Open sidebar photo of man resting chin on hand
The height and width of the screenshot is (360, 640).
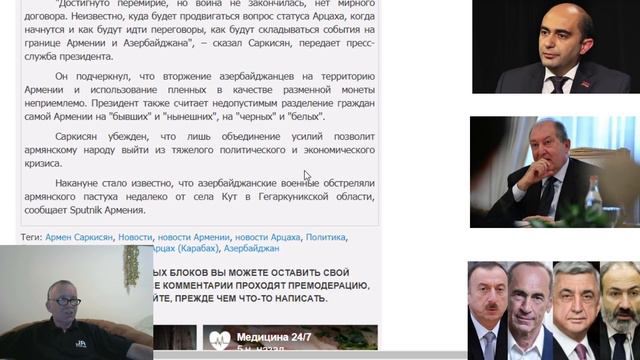(555, 172)
